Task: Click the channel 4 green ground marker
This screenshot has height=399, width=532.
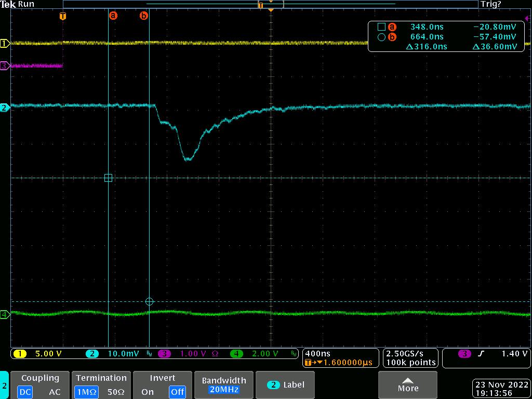Action: click(5, 314)
